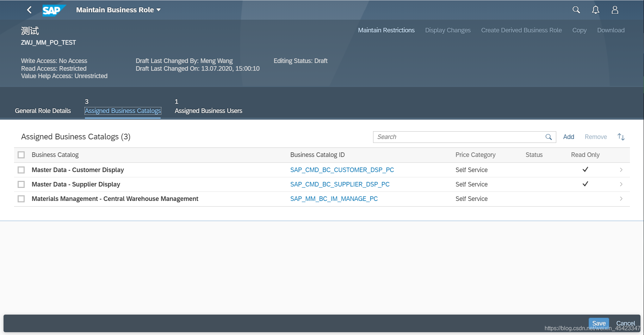Go back using the back arrow

pyautogui.click(x=30, y=10)
